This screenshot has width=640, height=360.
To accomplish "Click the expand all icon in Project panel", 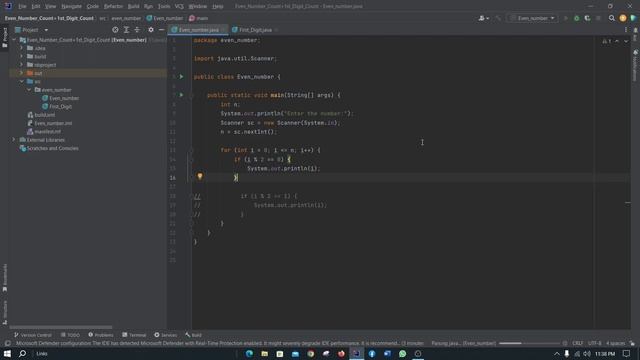I will (126, 30).
